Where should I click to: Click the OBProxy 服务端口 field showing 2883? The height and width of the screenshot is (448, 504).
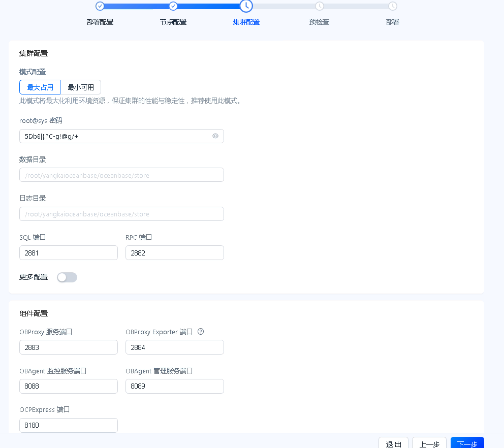69,347
